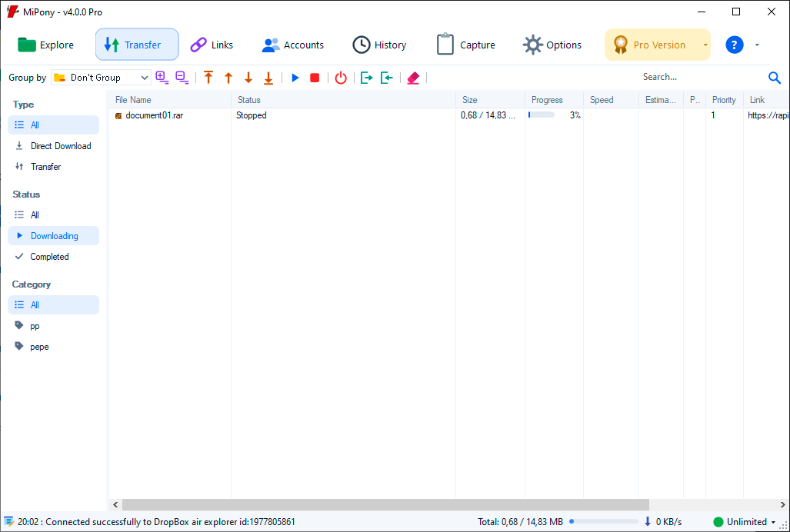The image size is (790, 532).
Task: Filter by Downloading status
Action: [53, 235]
